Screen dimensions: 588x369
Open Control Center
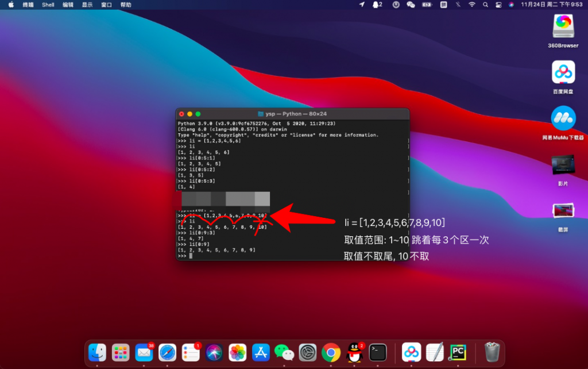(x=498, y=5)
